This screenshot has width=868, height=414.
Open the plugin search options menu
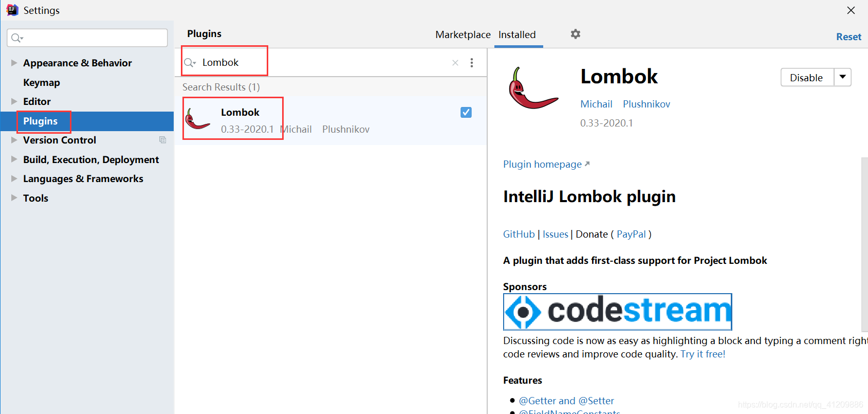472,63
